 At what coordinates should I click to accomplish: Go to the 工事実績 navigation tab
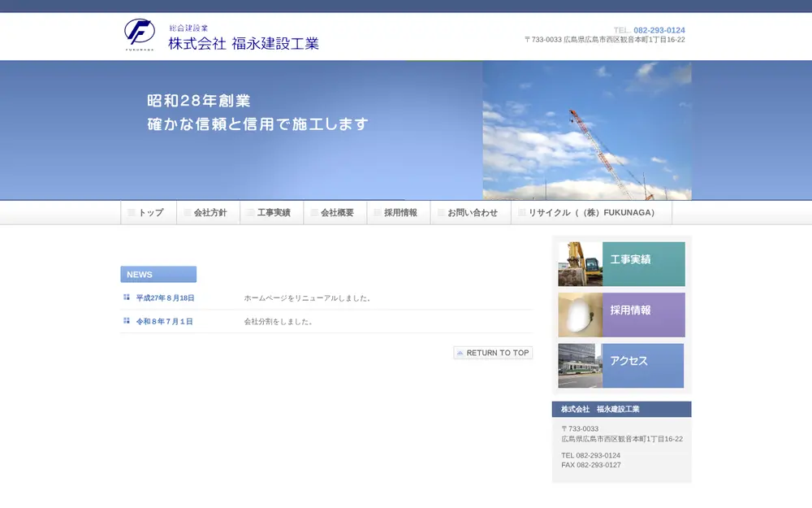tap(272, 212)
